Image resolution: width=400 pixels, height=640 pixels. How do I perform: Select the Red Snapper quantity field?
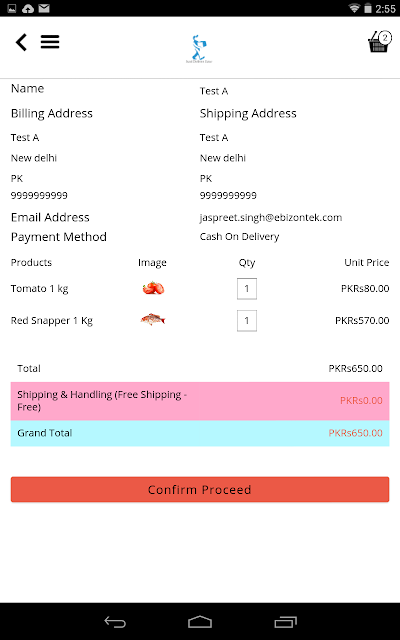(247, 320)
